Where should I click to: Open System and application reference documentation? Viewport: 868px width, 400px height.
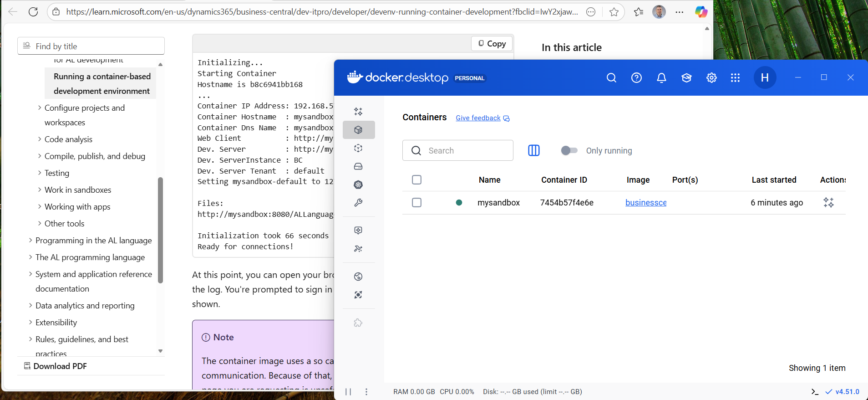click(94, 281)
